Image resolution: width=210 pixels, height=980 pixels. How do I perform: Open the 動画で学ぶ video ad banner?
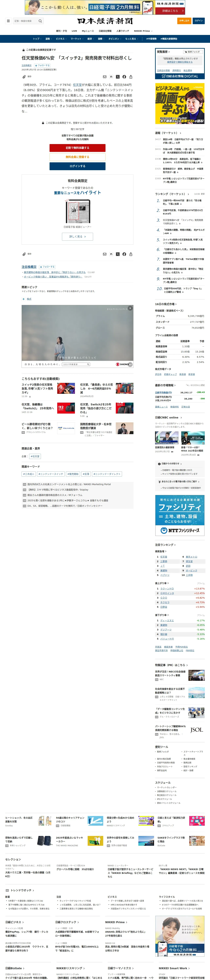pyautogui.click(x=180, y=104)
